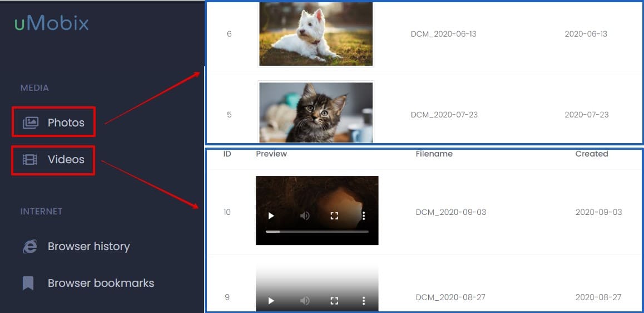Click the Videos film strip icon
Screen dimensions: 644x313
[x=30, y=160]
